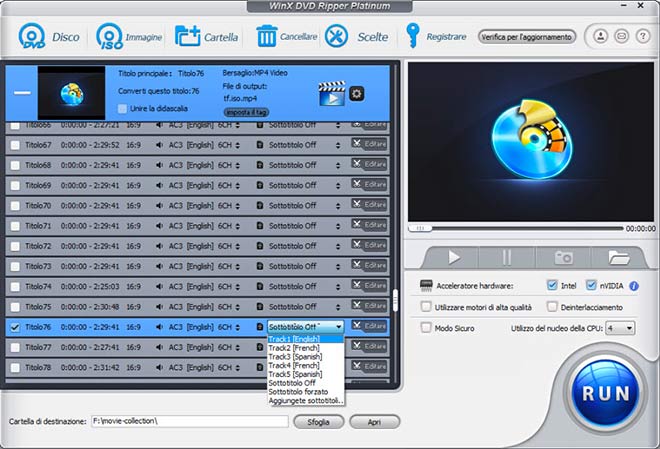This screenshot has height=449, width=660.
Task: Click the Cartella folder add icon
Action: (x=187, y=36)
